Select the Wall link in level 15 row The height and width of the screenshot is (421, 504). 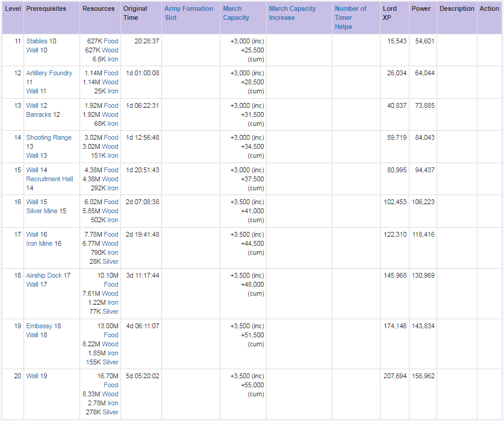[x=32, y=170]
